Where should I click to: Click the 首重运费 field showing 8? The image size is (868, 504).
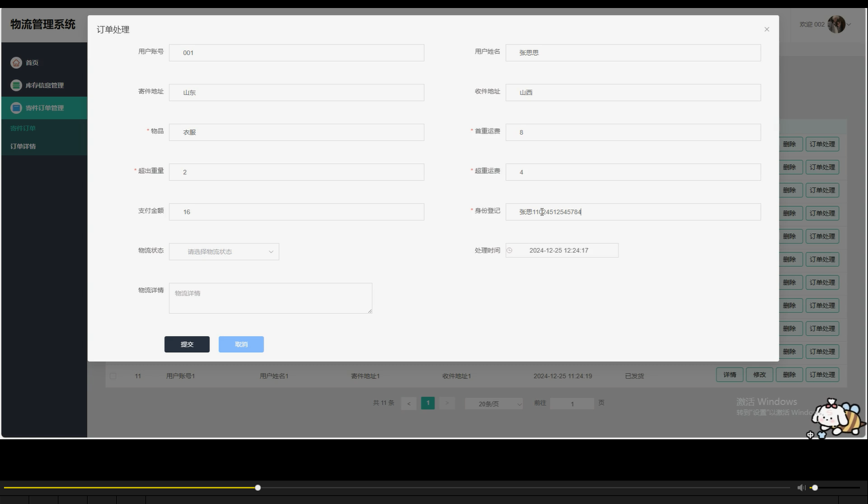point(633,132)
